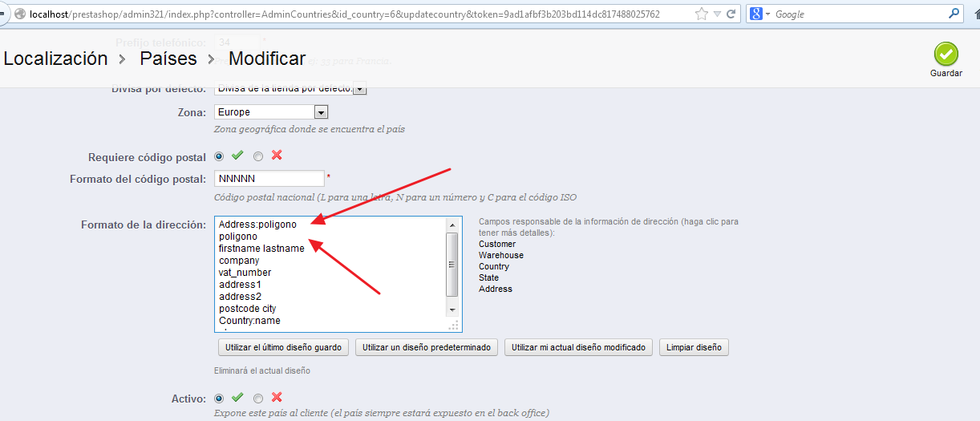
Task: Click the 'vat_number' line in textarea
Action: tap(245, 273)
